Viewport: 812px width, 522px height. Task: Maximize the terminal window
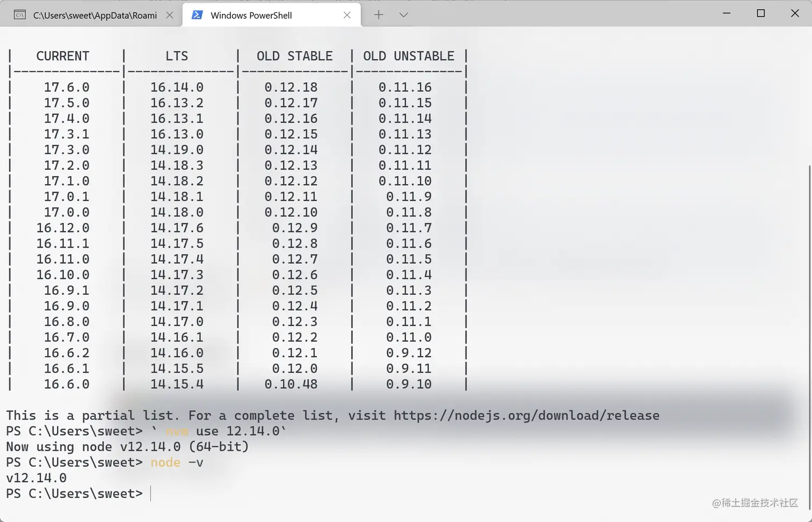760,13
